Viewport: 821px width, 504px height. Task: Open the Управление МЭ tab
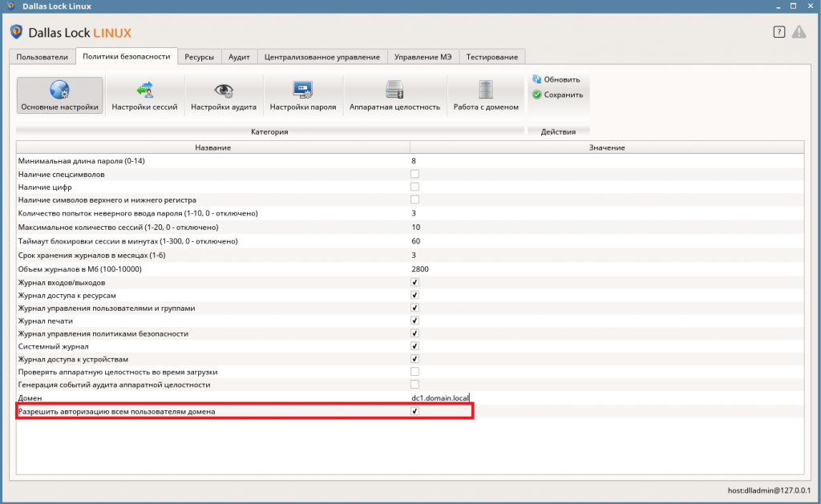pyautogui.click(x=423, y=57)
